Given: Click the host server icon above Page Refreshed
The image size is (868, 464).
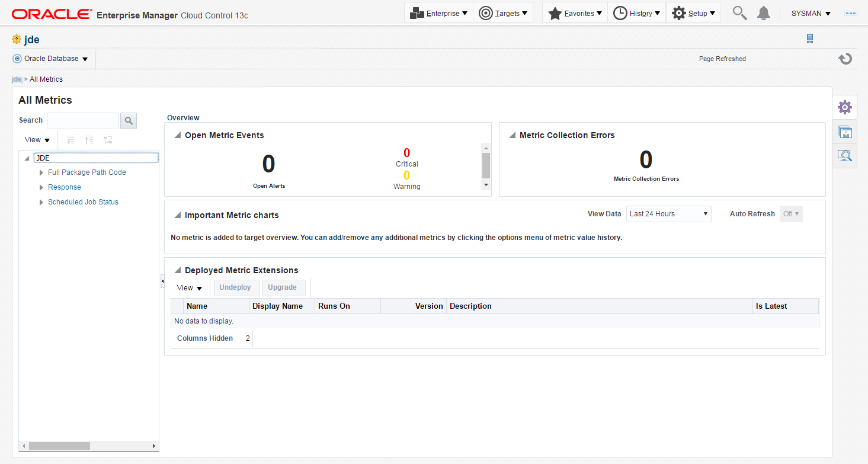Looking at the screenshot, I should (x=810, y=39).
